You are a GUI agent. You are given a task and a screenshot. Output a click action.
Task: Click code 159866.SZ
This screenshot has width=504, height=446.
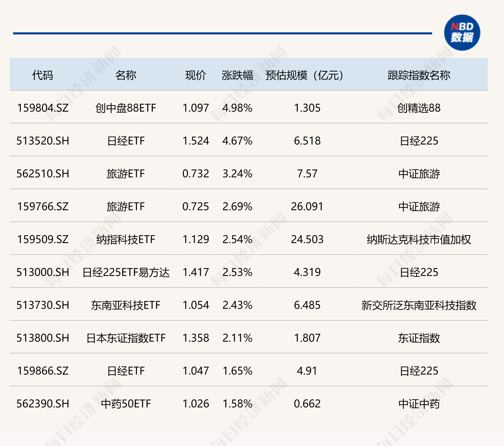(x=43, y=371)
